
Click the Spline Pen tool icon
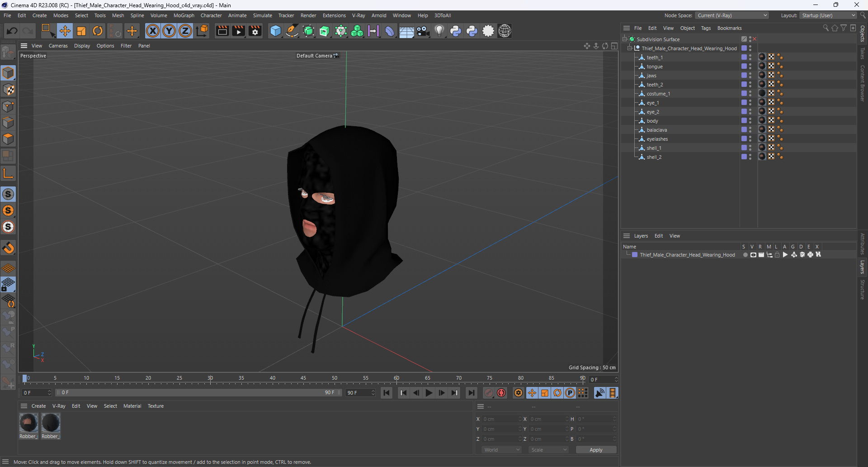(x=292, y=31)
